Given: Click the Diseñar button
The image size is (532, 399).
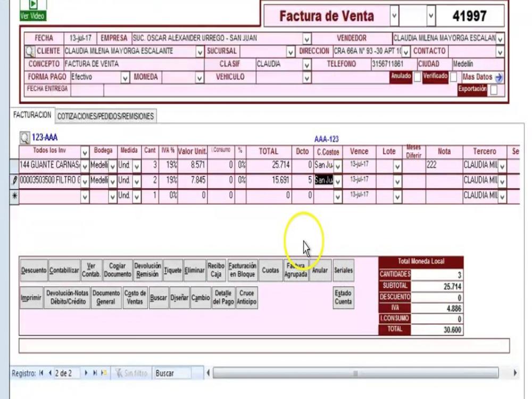Looking at the screenshot, I should pos(179,297).
